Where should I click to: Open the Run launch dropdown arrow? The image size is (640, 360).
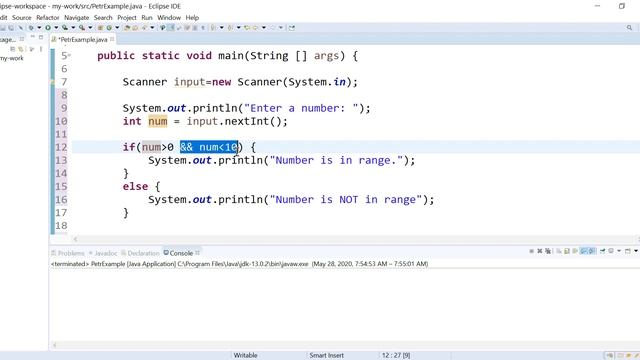point(56,28)
